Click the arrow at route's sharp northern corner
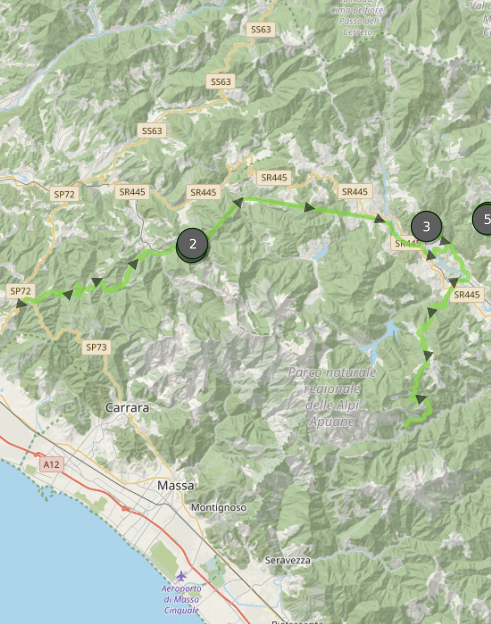Screen dimensions: 491x624 pos(238,203)
